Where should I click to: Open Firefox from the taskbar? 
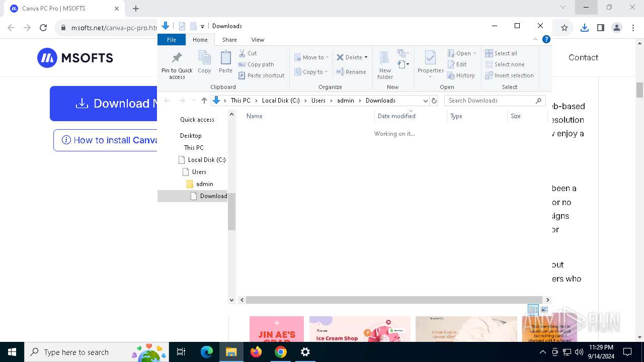coord(256,352)
